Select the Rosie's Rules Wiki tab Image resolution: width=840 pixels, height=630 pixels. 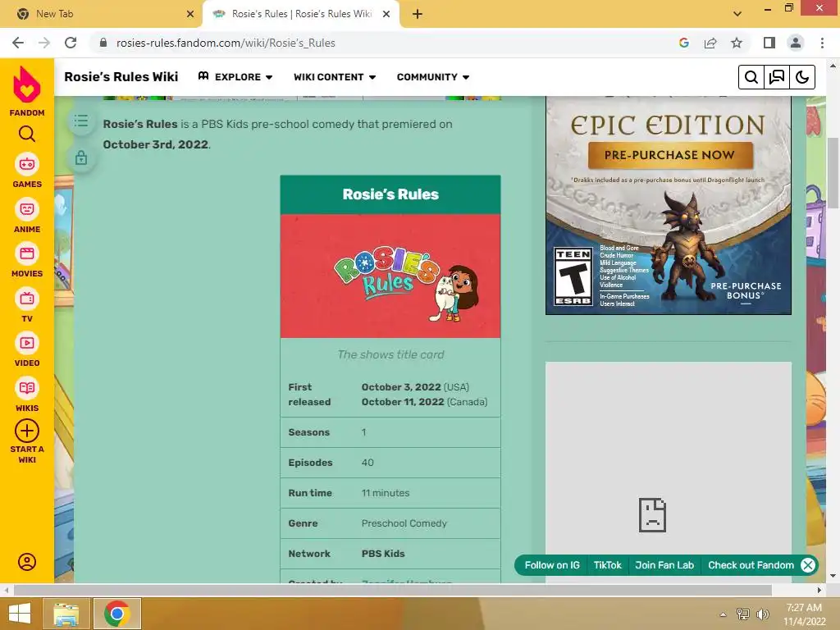tap(301, 14)
